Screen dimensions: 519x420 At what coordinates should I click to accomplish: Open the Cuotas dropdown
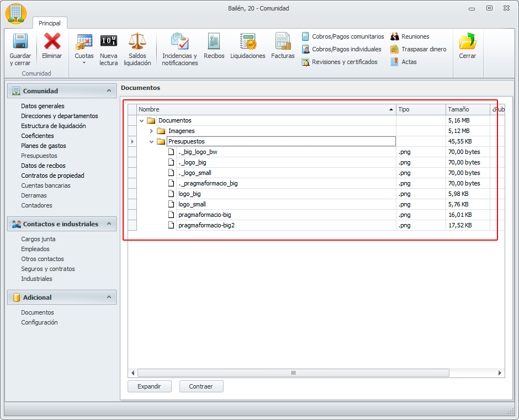click(x=84, y=50)
